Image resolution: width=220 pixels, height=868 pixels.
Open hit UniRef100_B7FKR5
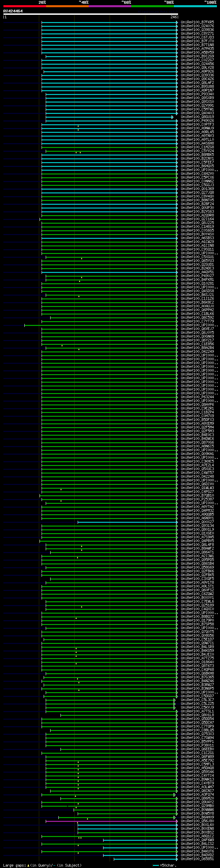[x=197, y=22]
